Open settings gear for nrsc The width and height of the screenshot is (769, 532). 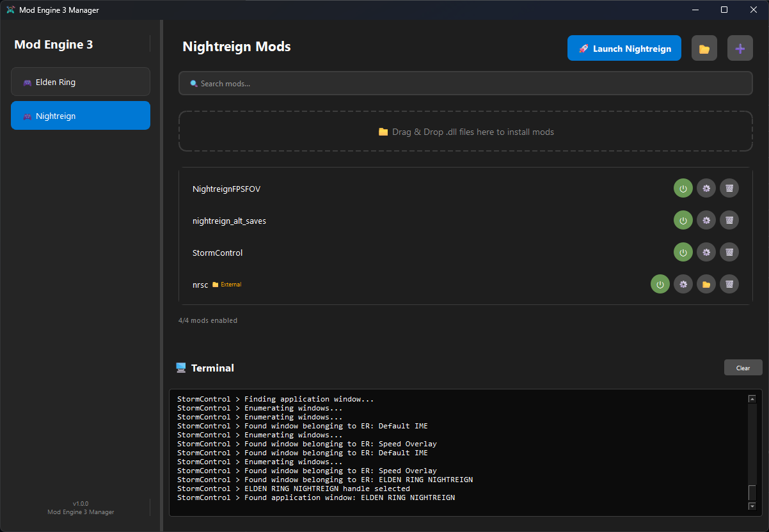(683, 284)
